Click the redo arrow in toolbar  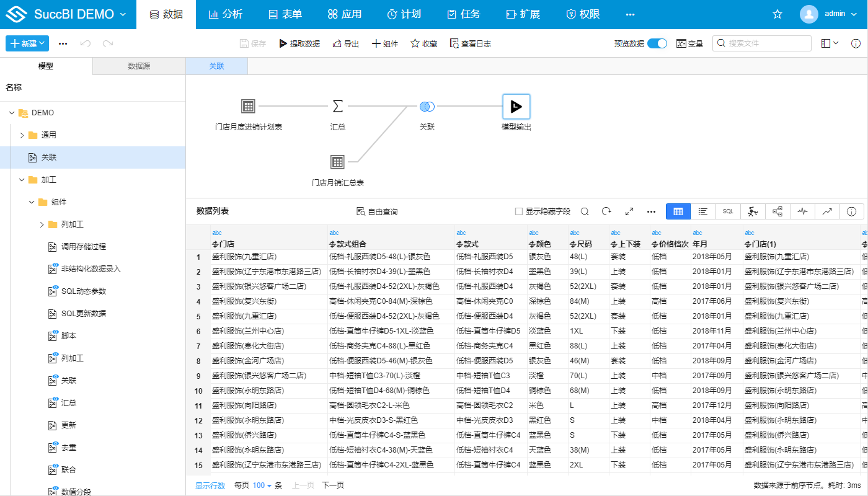(108, 43)
